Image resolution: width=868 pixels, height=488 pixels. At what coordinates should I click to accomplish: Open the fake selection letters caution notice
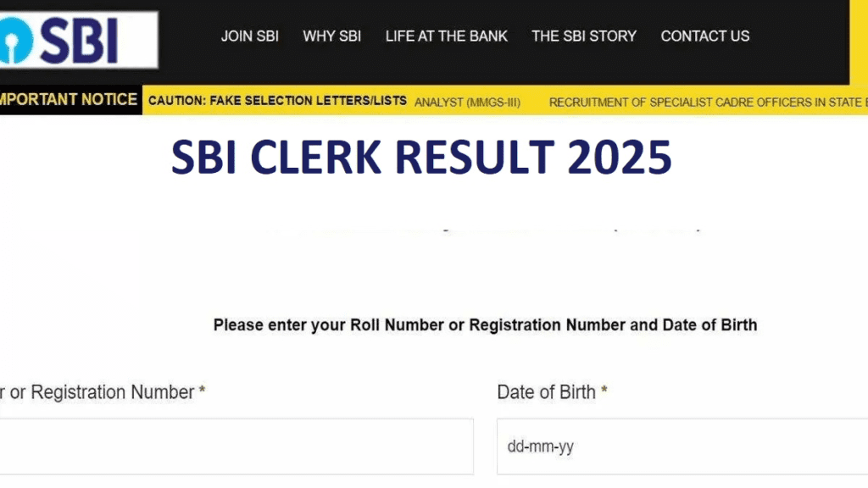277,101
